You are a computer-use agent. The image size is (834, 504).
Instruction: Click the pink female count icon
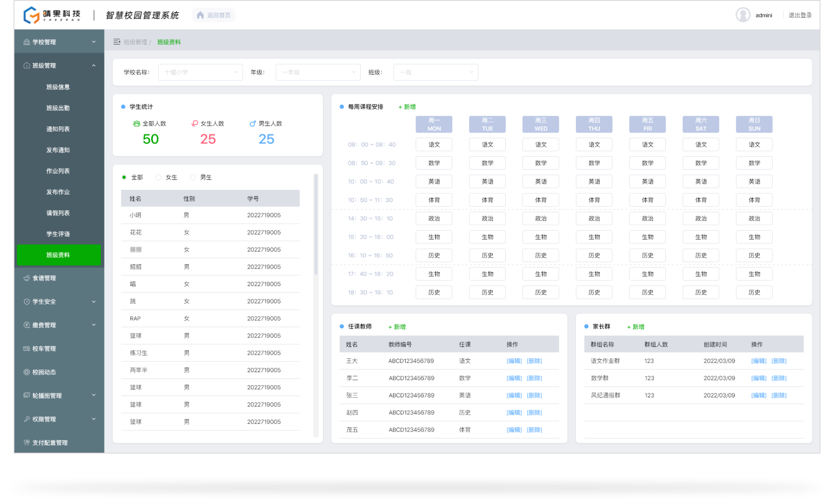[195, 123]
